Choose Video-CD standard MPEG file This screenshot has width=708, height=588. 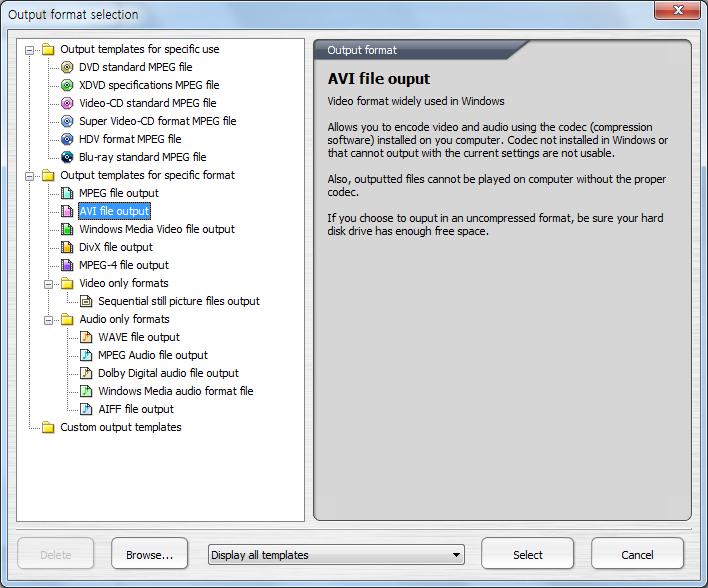148,103
